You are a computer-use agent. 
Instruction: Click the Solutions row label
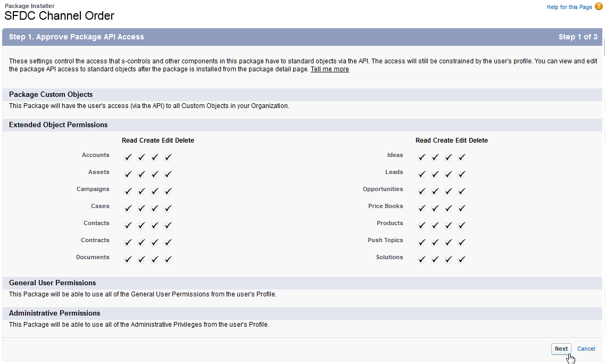coord(389,257)
